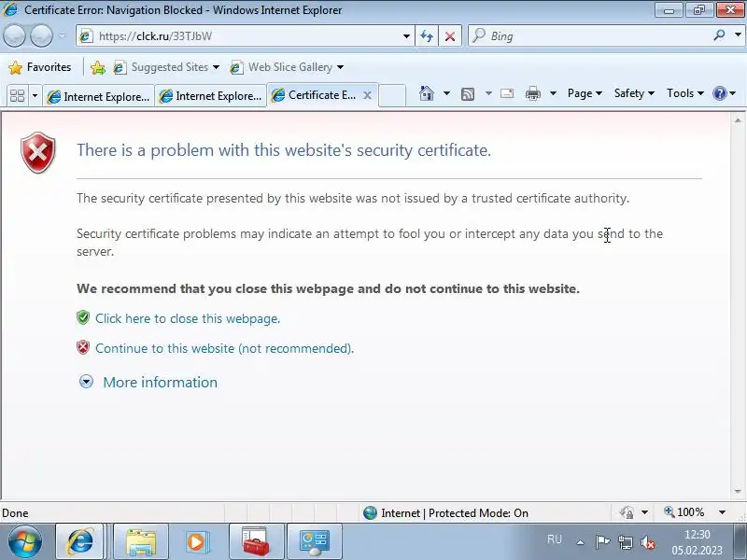Select the Certificate Error tab
Image resolution: width=747 pixels, height=560 pixels.
coord(315,95)
